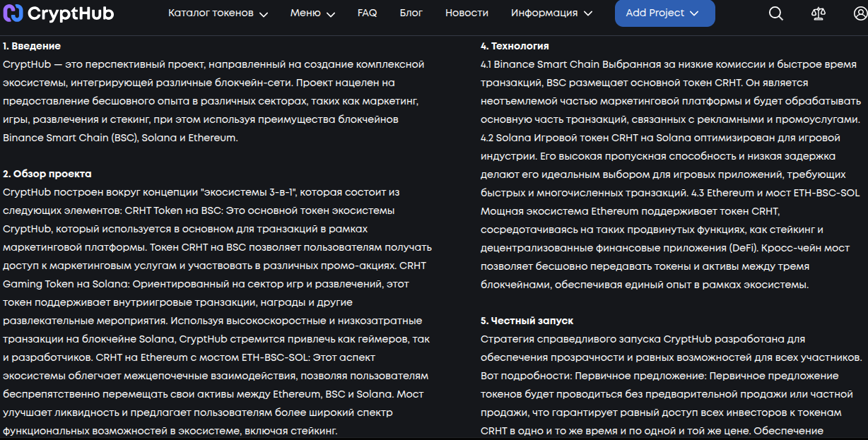
Task: Click the heading 5. Честный запуск
Action: coord(527,321)
